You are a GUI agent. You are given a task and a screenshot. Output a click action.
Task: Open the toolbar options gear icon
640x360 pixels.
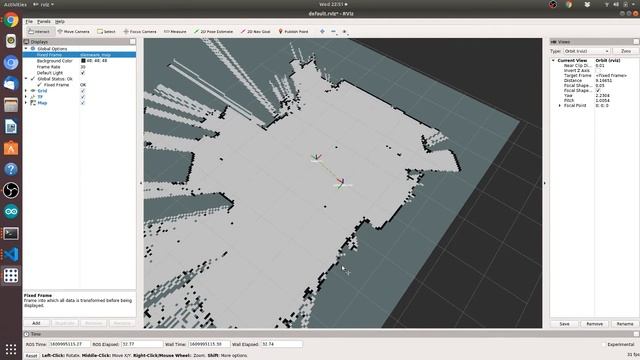pyautogui.click(x=344, y=31)
